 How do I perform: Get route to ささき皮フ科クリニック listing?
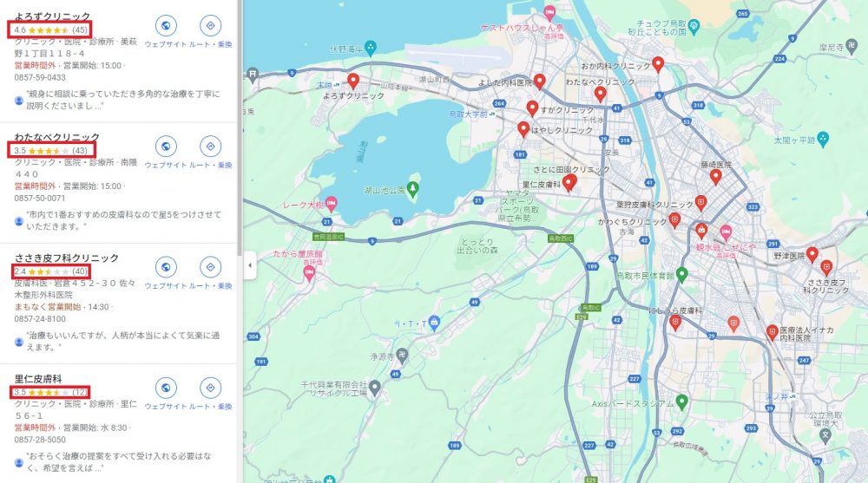point(210,267)
